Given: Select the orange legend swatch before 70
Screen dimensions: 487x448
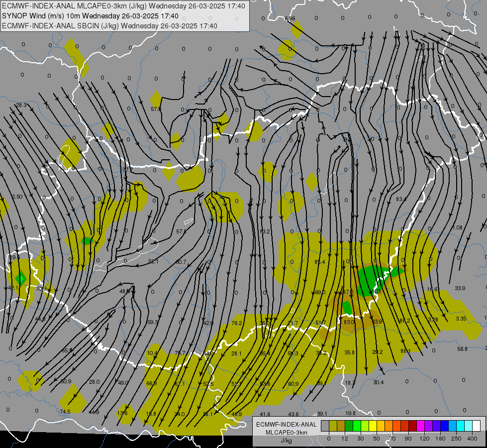Looking at the screenshot, I should [389, 426].
